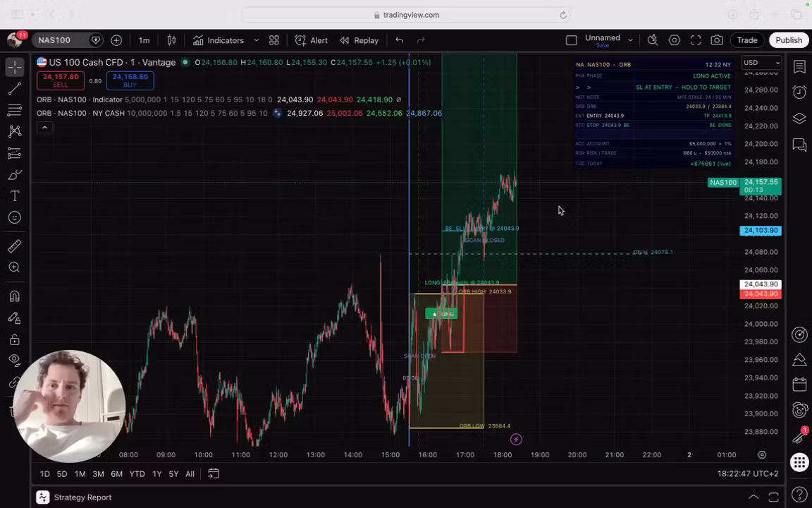Enter fullscreen mode for the chart
This screenshot has height=508, width=812.
(x=696, y=40)
